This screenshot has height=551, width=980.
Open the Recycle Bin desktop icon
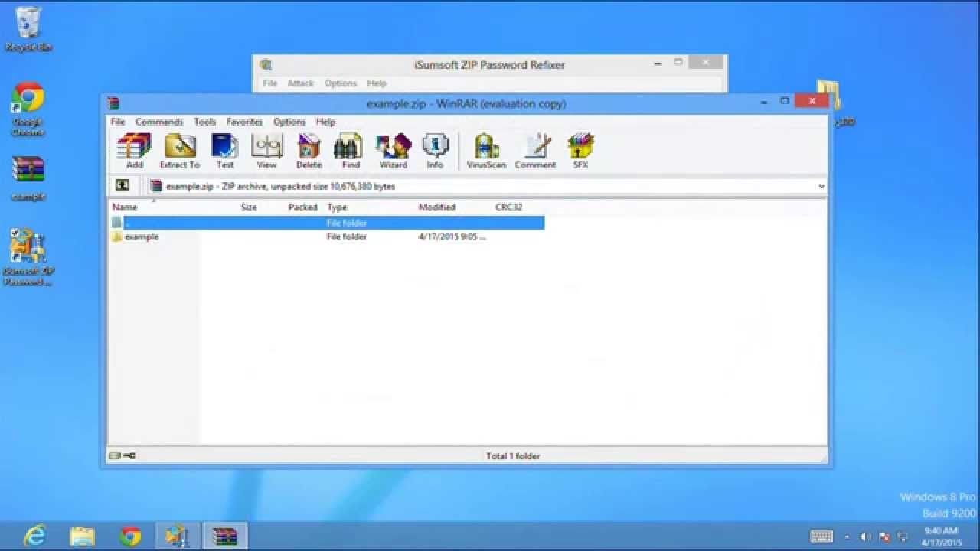pos(28,29)
